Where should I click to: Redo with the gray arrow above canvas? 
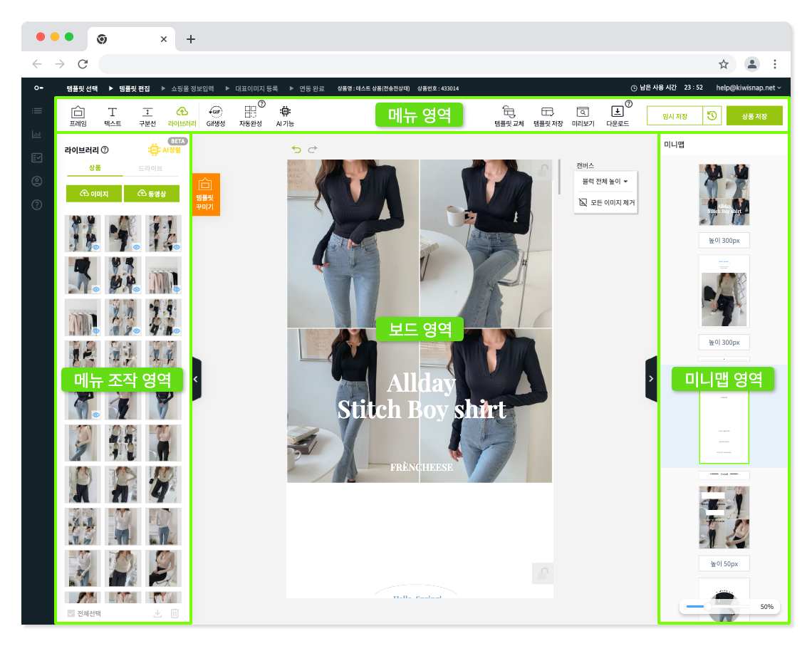click(x=312, y=149)
